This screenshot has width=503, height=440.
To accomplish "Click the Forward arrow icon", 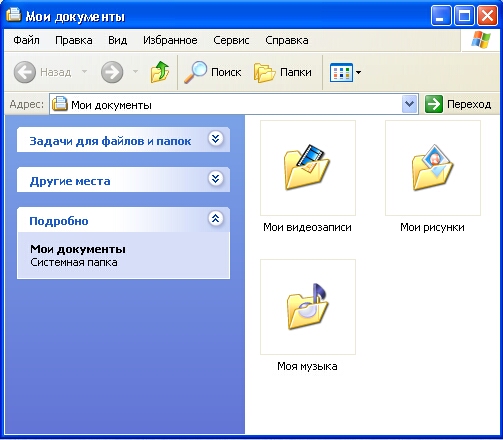I will 112,72.
